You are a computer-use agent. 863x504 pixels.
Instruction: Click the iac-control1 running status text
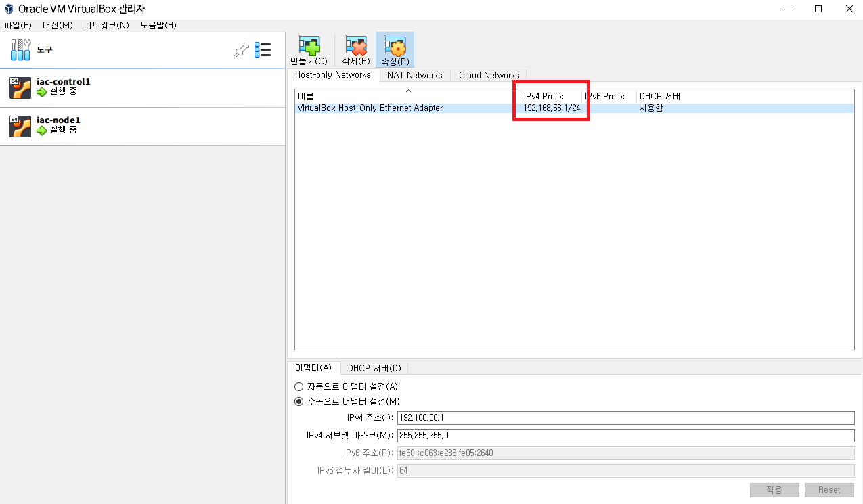point(64,91)
